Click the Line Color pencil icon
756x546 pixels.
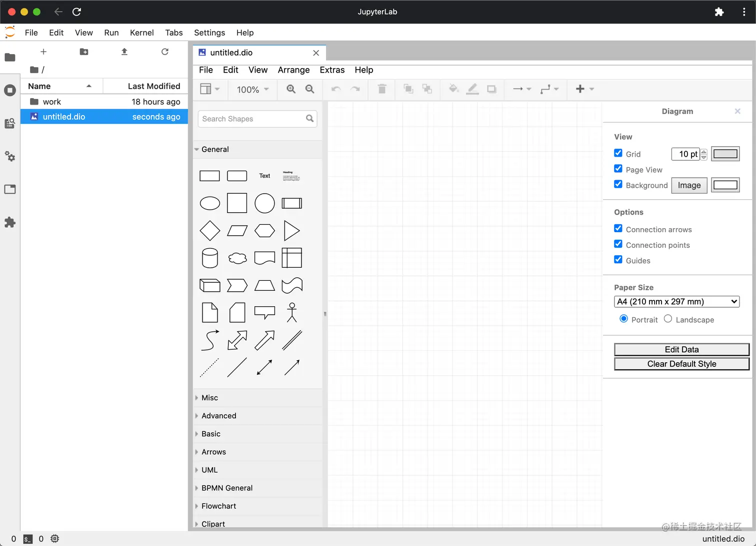(472, 89)
